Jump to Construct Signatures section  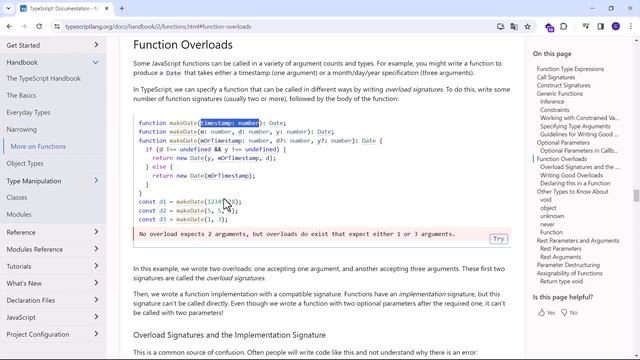[x=563, y=85]
